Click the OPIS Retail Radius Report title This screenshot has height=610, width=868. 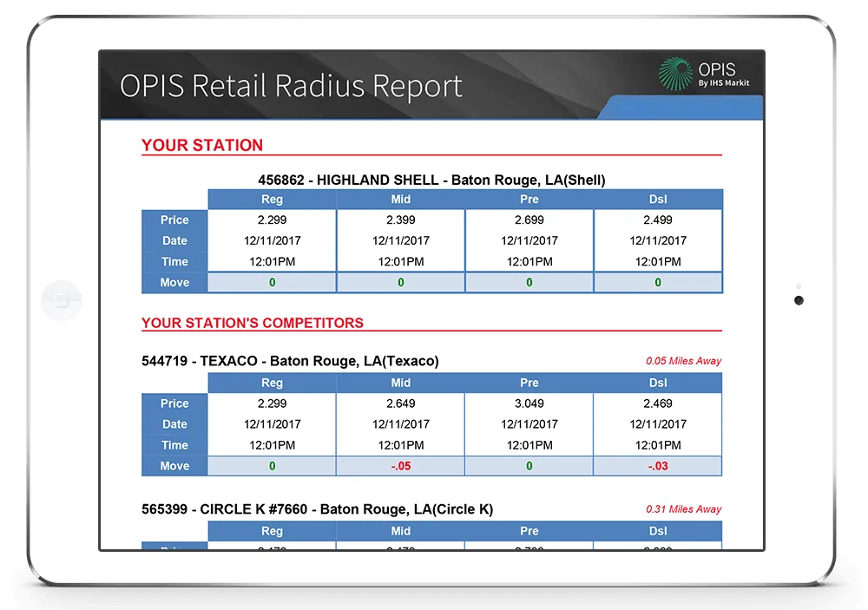point(291,87)
